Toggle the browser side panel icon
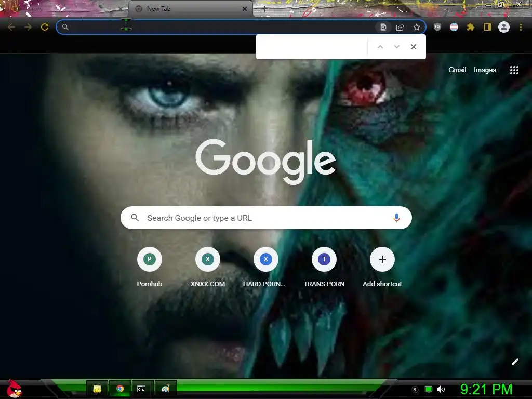The height and width of the screenshot is (399, 532). (487, 27)
